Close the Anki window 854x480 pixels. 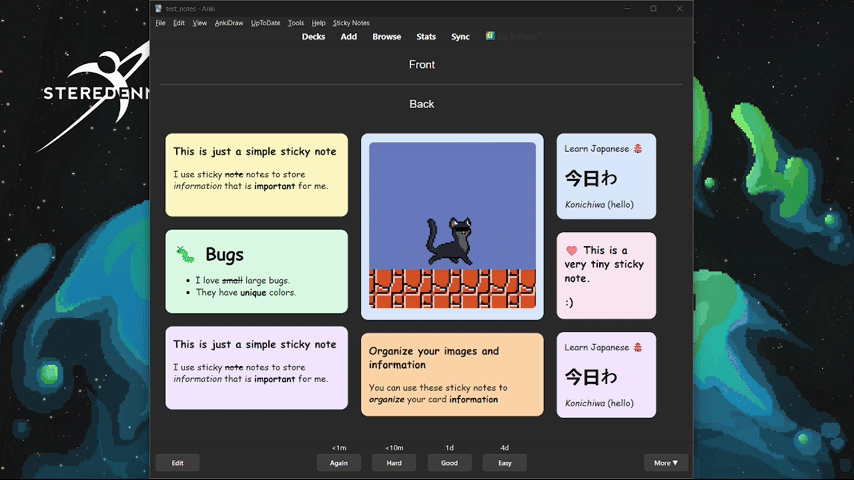[x=679, y=9]
